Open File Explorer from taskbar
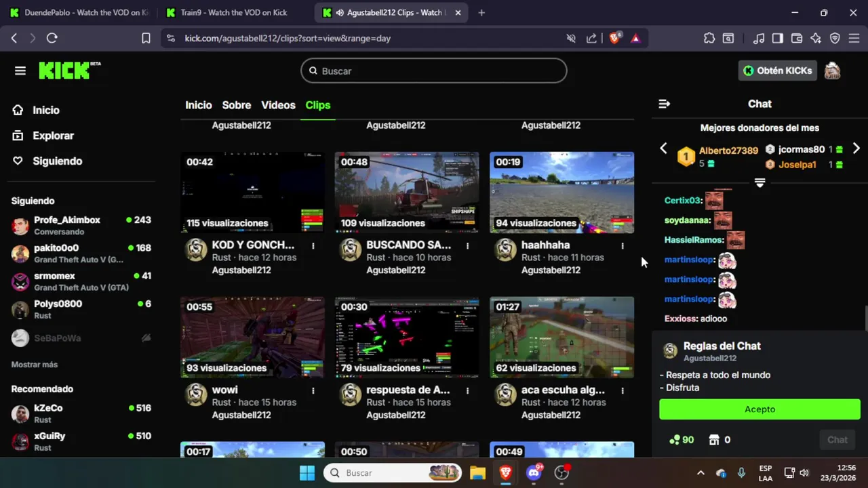 [x=477, y=472]
